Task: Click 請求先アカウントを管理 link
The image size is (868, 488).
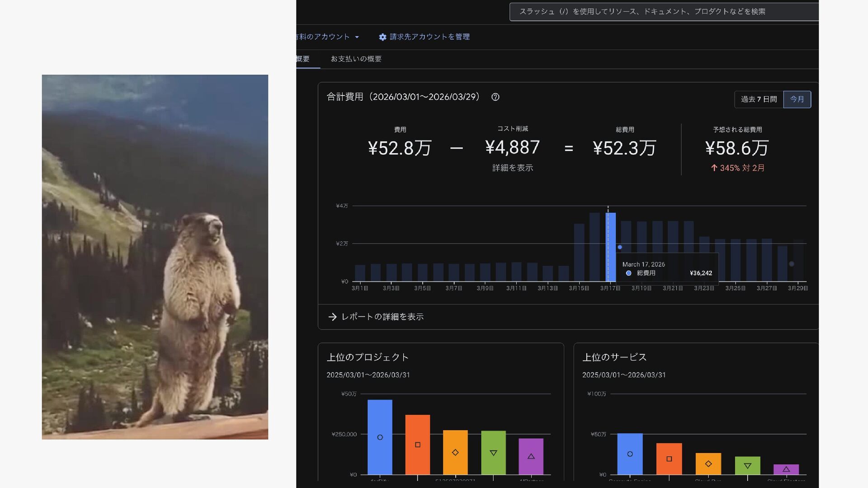Action: tap(429, 37)
